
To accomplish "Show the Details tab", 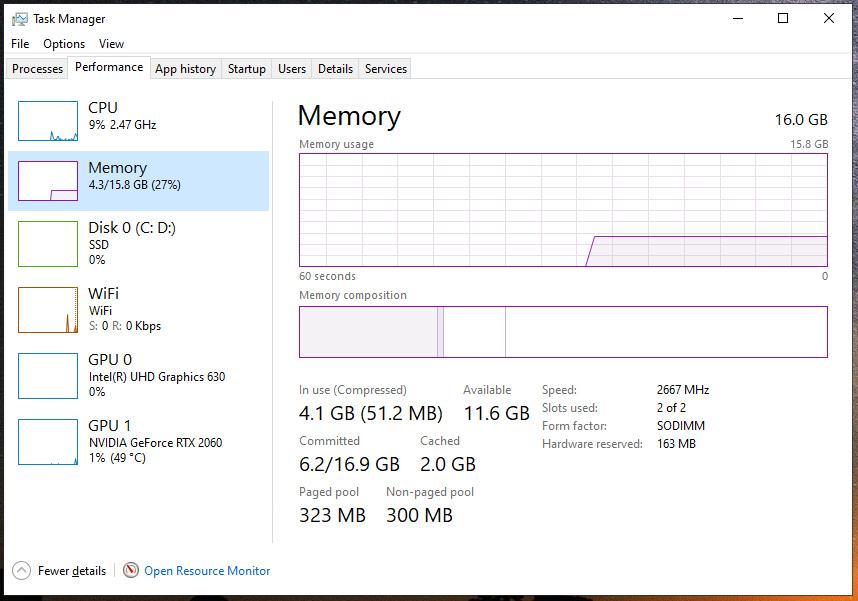I will pyautogui.click(x=335, y=69).
